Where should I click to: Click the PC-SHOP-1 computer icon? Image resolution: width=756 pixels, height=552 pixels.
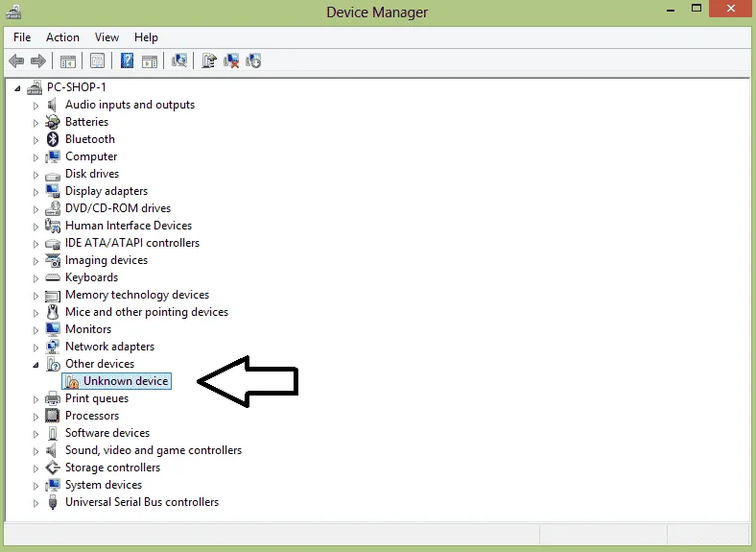click(x=35, y=87)
